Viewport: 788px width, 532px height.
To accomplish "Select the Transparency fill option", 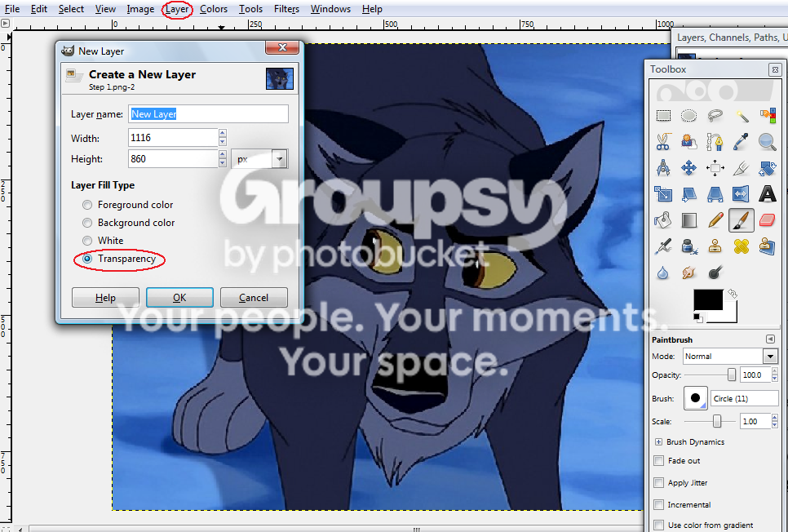I will coord(87,259).
